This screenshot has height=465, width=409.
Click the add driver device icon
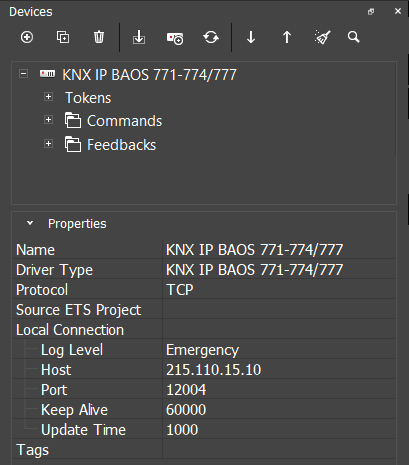pos(175,38)
